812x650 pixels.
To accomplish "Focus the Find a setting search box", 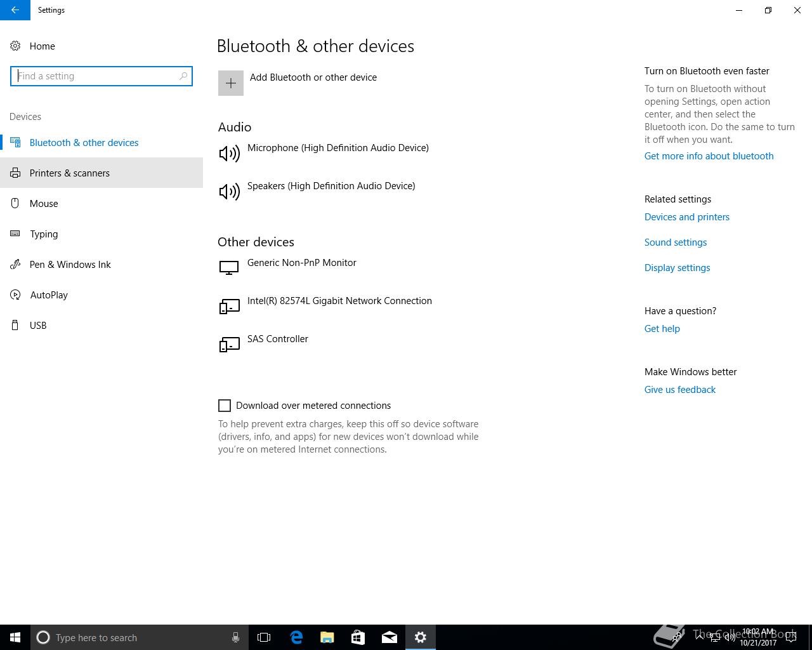I will click(x=101, y=76).
